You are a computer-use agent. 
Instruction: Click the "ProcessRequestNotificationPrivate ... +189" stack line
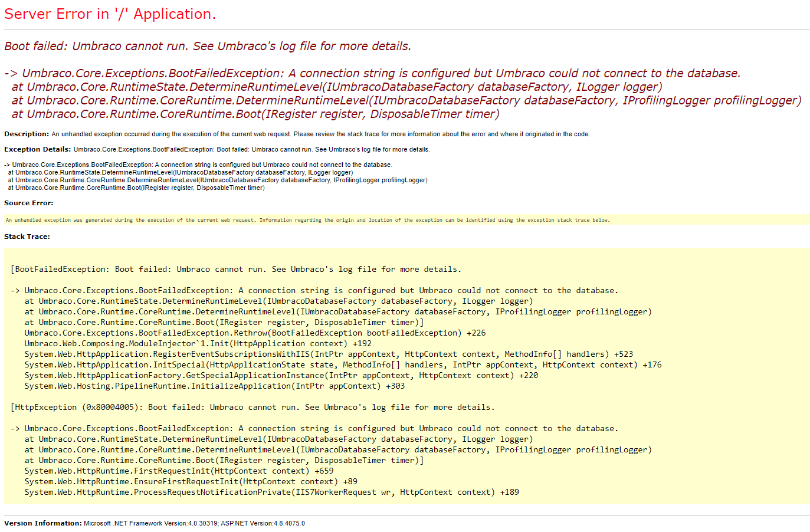272,492
